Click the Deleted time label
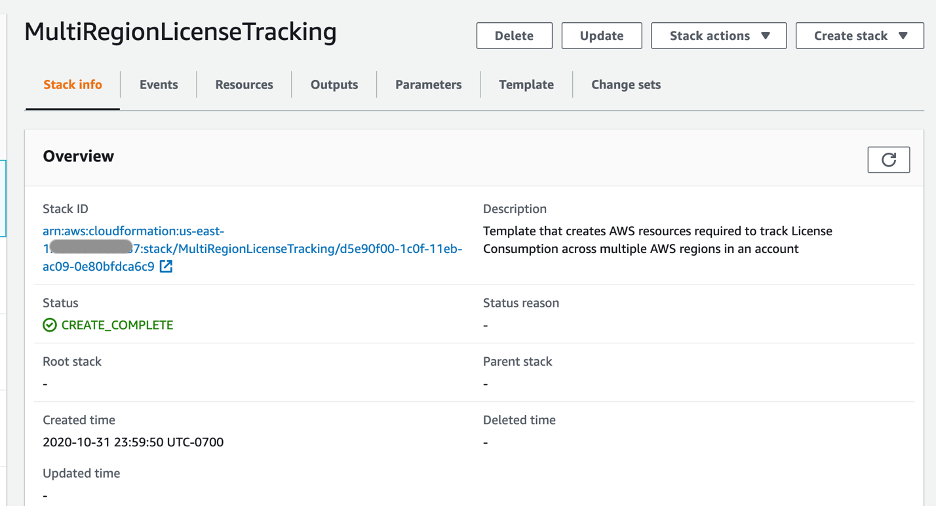 point(519,420)
